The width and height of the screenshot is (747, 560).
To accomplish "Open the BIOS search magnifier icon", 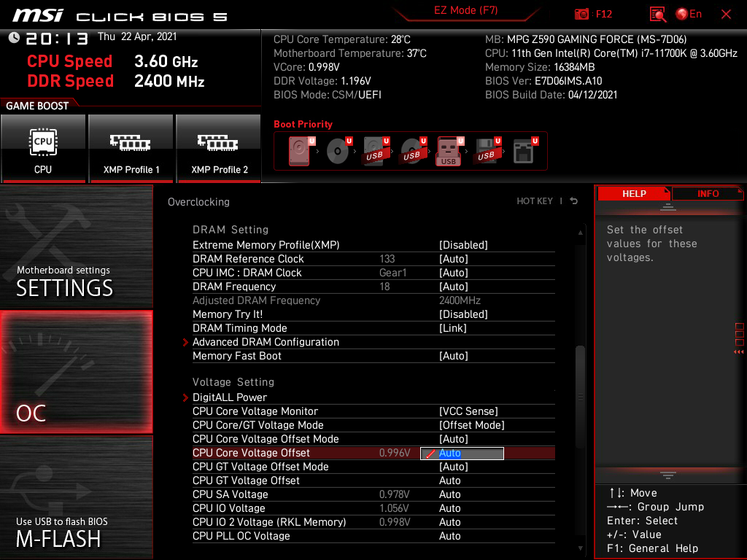I will click(x=657, y=15).
